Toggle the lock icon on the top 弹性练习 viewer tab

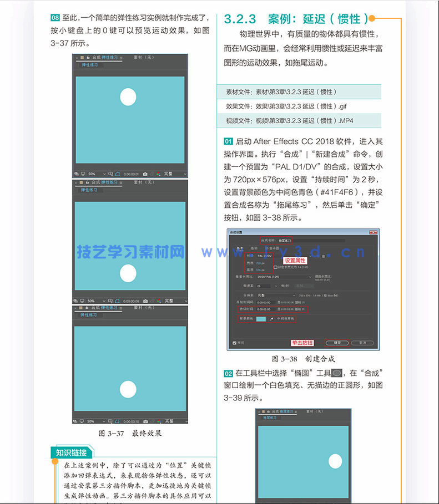(x=88, y=58)
